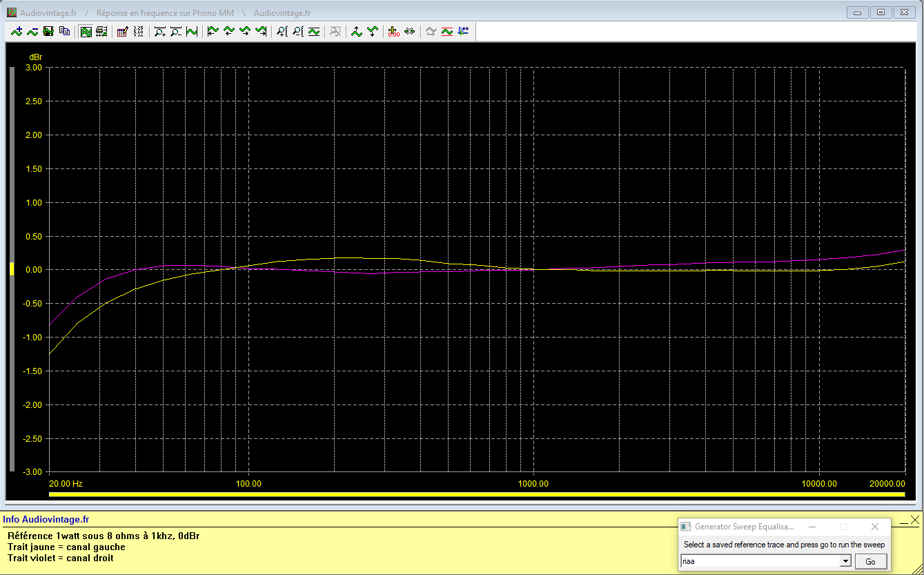Toggle the pressed graph display mode button

[86, 31]
